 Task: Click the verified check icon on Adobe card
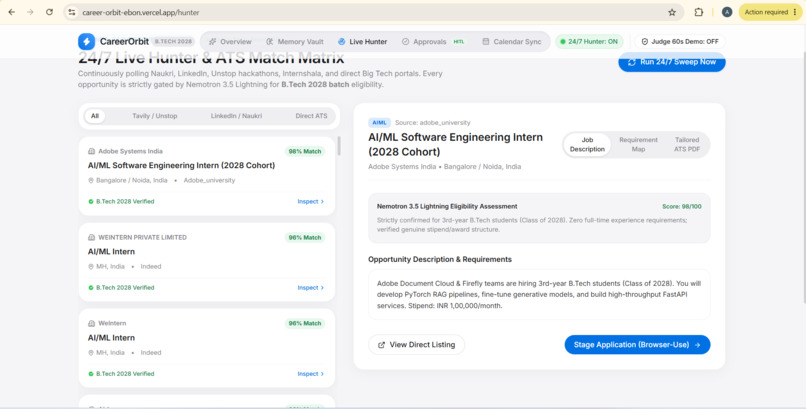91,202
